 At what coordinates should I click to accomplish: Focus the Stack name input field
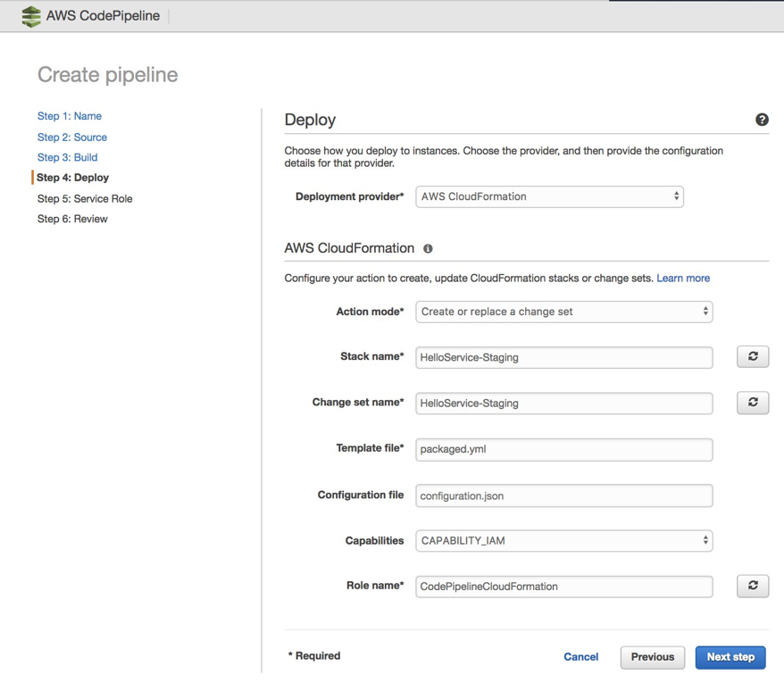563,357
